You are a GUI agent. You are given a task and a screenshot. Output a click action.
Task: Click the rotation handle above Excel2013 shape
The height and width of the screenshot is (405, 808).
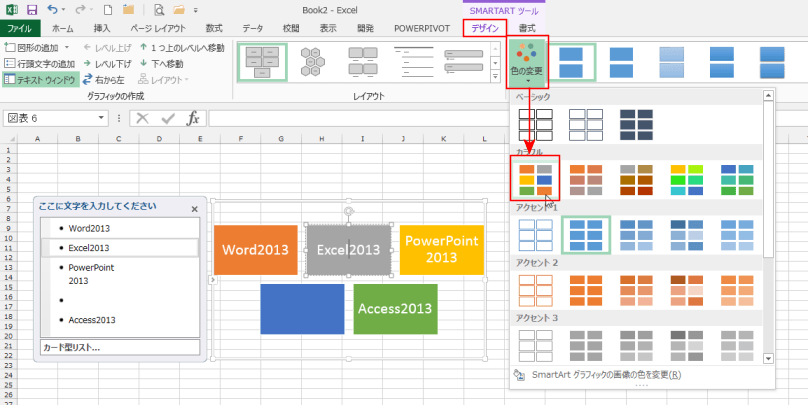point(348,211)
